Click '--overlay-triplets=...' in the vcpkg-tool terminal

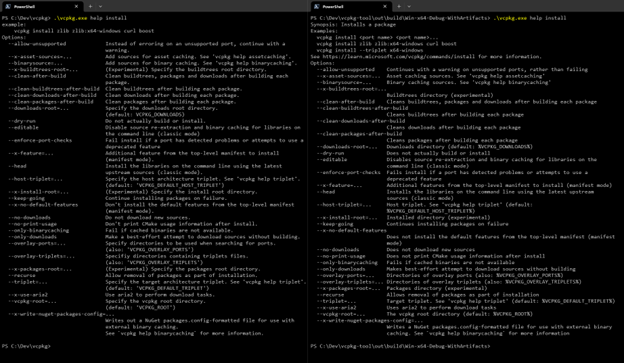point(350,282)
